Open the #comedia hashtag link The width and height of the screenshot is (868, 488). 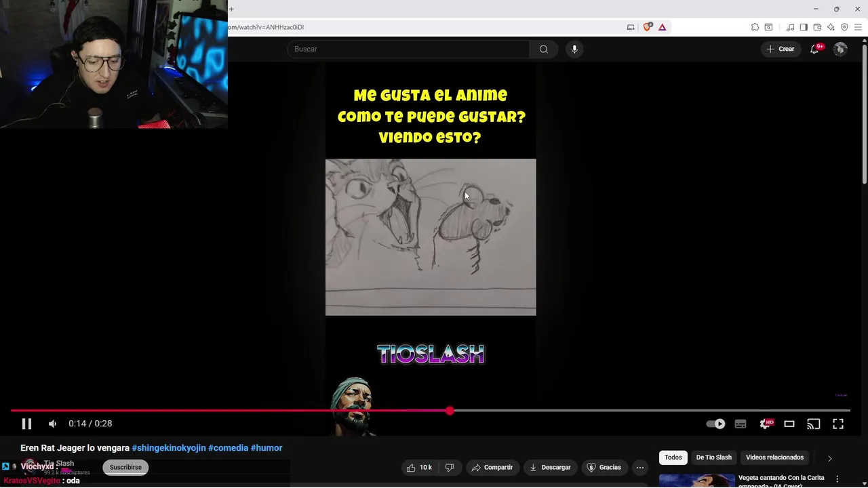(x=228, y=448)
